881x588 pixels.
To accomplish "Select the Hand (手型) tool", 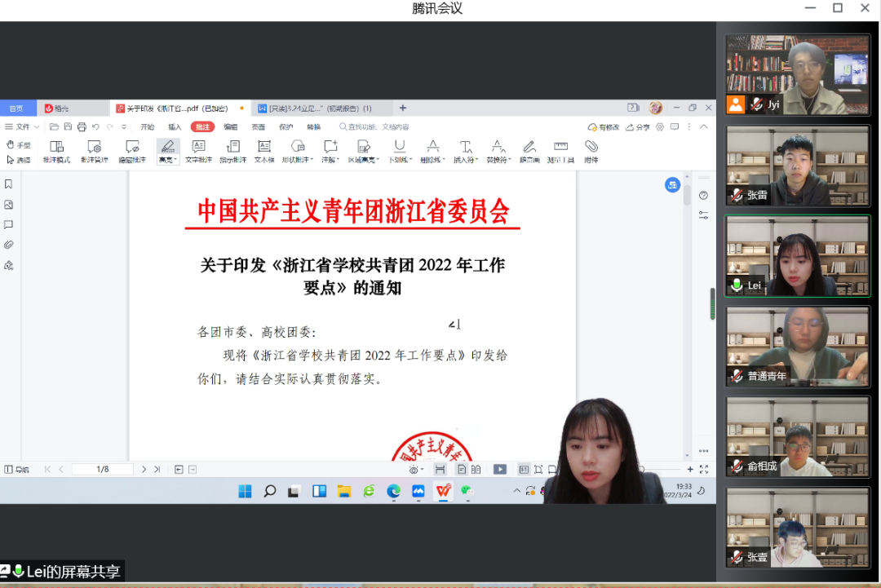I will pyautogui.click(x=18, y=145).
